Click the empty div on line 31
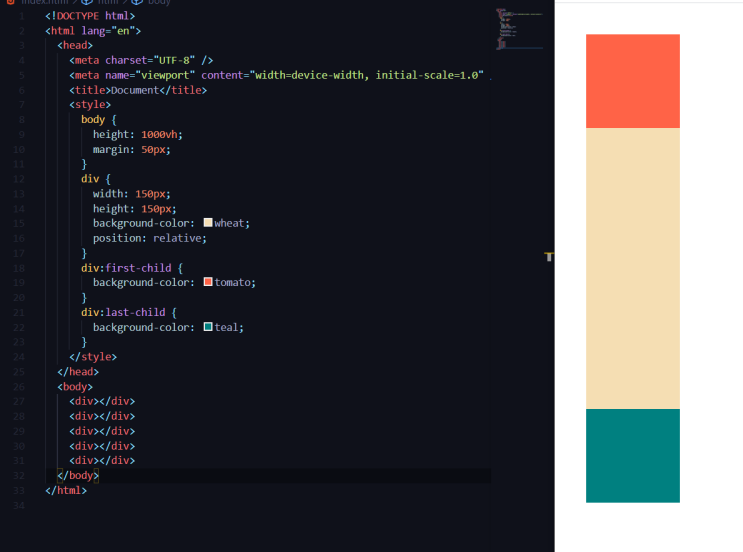 pyautogui.click(x=102, y=461)
